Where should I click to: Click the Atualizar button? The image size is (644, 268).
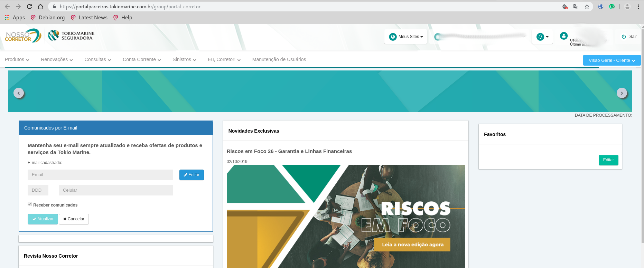coord(43,219)
